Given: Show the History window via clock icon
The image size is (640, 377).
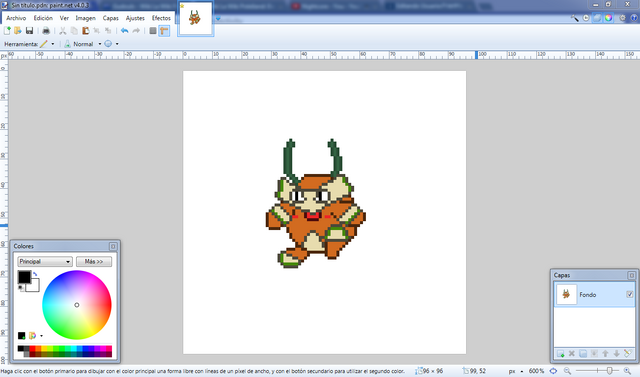Looking at the screenshot, I should click(x=586, y=18).
